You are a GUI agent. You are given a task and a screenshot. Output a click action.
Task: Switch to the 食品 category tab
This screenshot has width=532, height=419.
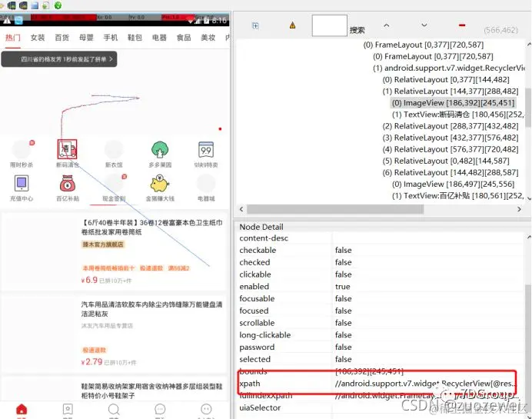tap(184, 38)
